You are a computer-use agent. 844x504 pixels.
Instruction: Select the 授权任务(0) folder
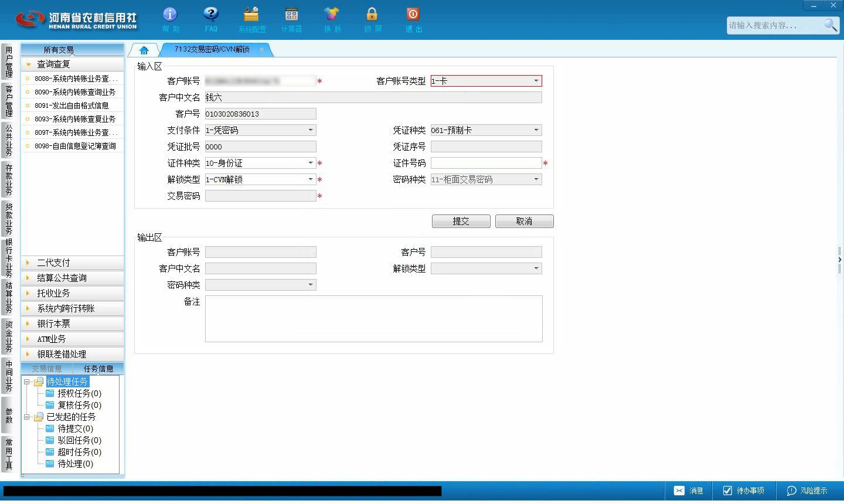click(73, 393)
